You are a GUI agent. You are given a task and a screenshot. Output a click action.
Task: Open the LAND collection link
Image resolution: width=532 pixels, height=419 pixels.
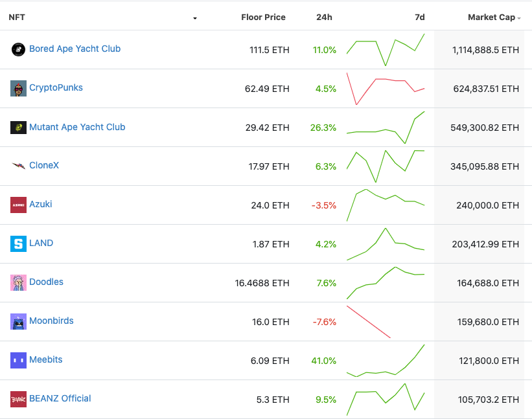coord(41,243)
